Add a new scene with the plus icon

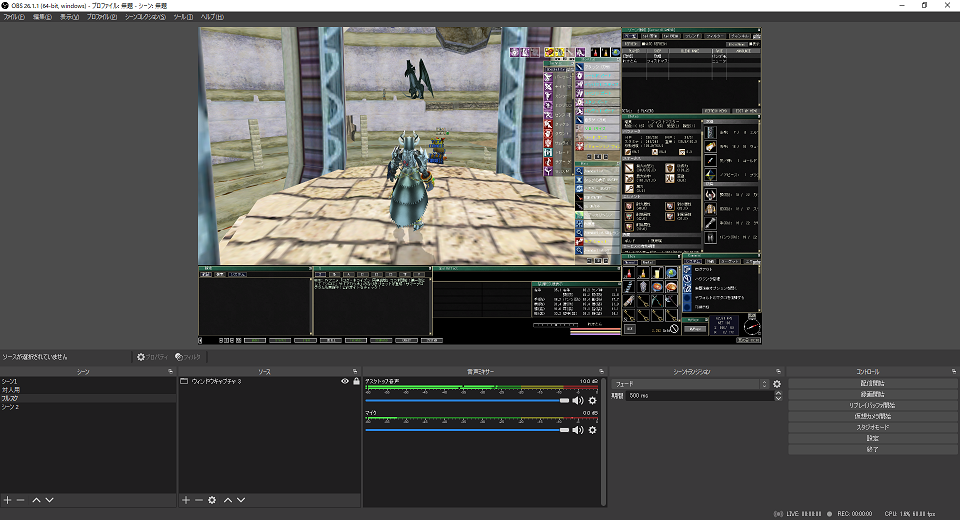[x=7, y=500]
